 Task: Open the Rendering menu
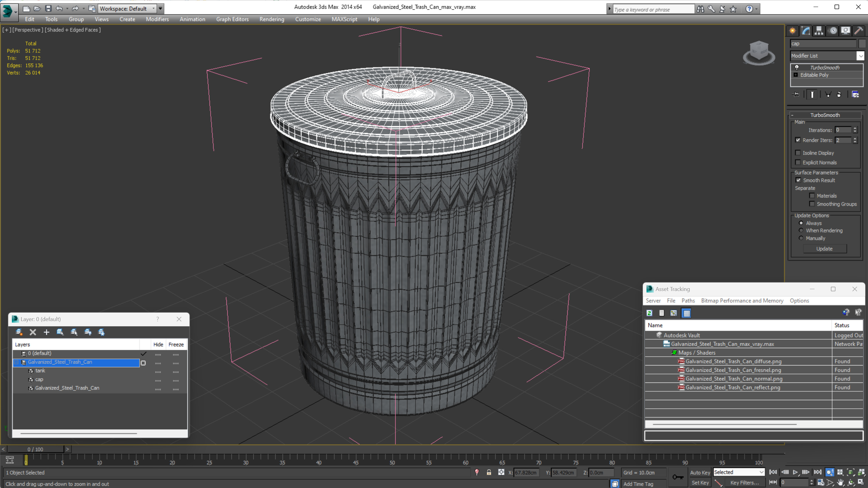[272, 19]
